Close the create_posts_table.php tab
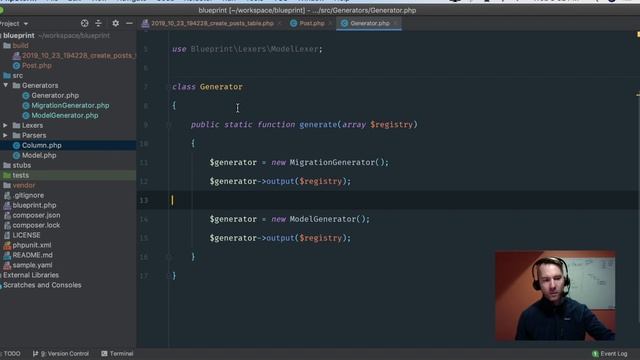 pyautogui.click(x=280, y=23)
